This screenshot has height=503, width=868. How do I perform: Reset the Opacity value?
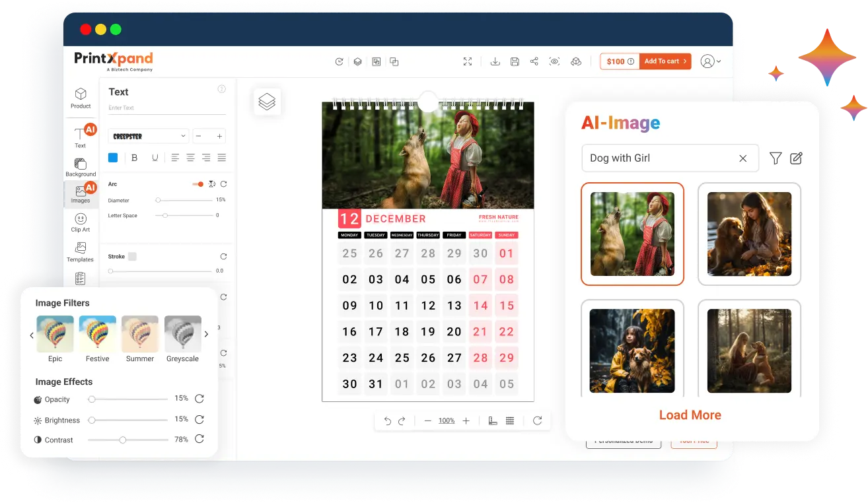(199, 399)
